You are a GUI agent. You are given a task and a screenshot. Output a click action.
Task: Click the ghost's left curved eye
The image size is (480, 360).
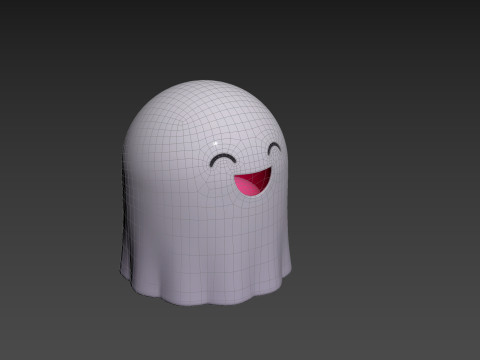[223, 160]
